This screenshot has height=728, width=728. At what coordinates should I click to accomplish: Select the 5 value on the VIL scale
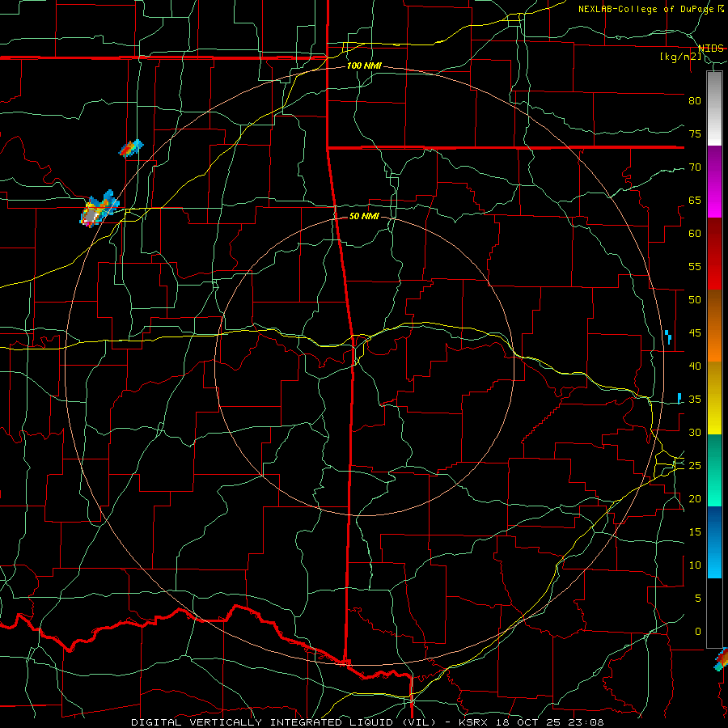click(x=698, y=599)
